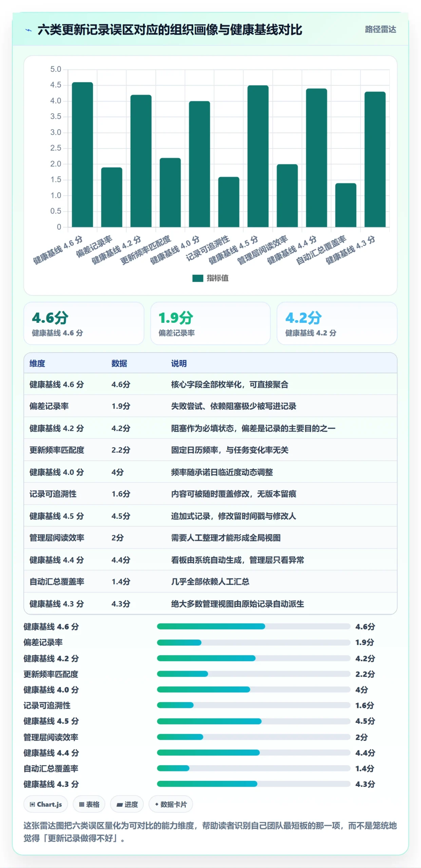Click the table cell 失败尝试、依赖阻塞极少被写进记录
The height and width of the screenshot is (868, 421).
click(233, 406)
